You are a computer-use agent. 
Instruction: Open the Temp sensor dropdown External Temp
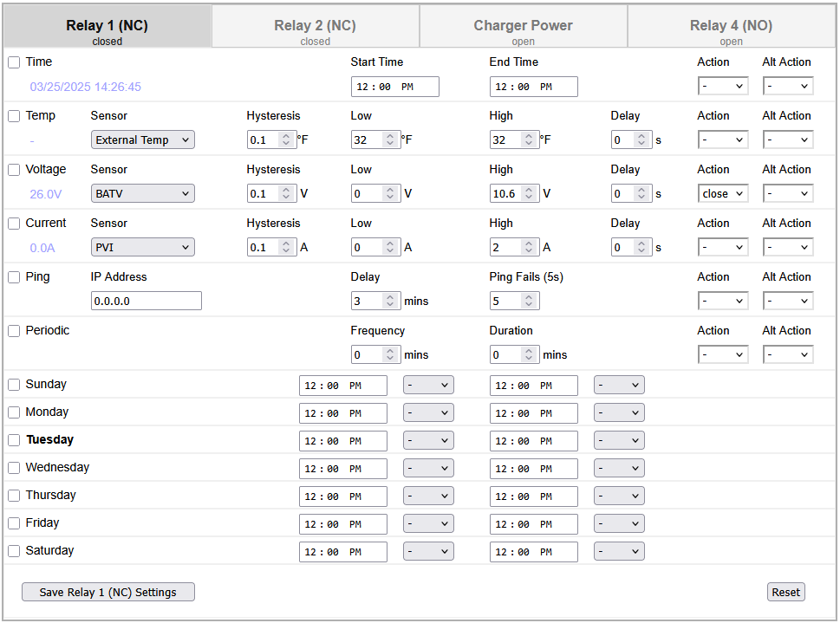click(142, 140)
